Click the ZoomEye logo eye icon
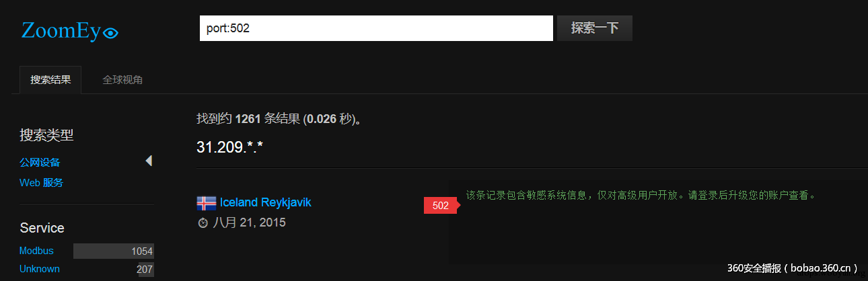This screenshot has width=868, height=281. (x=111, y=32)
